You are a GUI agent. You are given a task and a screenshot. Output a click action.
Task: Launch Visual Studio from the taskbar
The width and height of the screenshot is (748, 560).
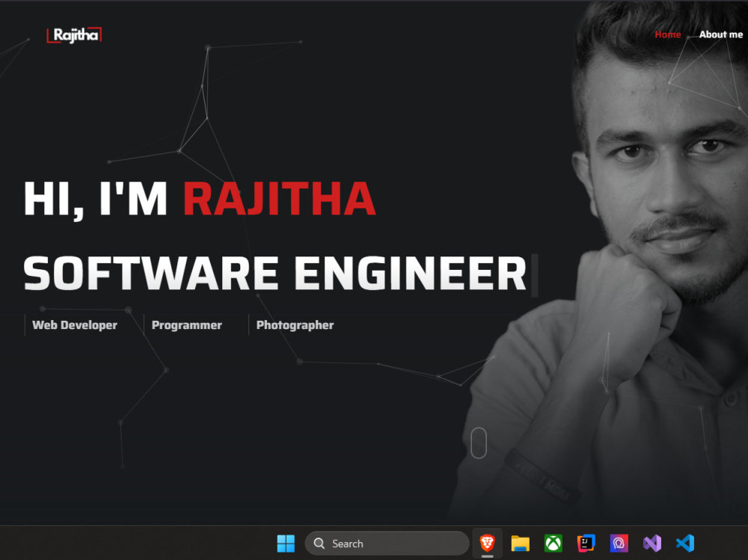(x=652, y=544)
